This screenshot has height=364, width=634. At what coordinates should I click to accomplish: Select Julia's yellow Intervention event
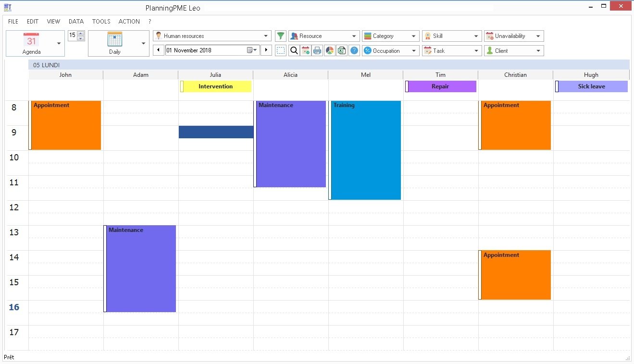(x=216, y=86)
